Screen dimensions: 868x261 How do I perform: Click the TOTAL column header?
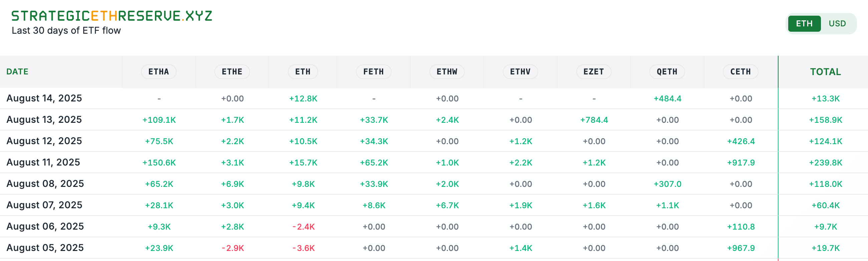coord(825,72)
